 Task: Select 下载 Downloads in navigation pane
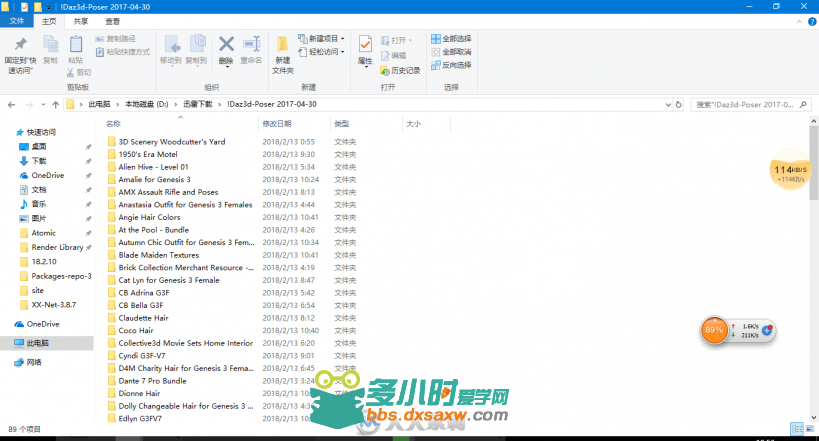(39, 161)
